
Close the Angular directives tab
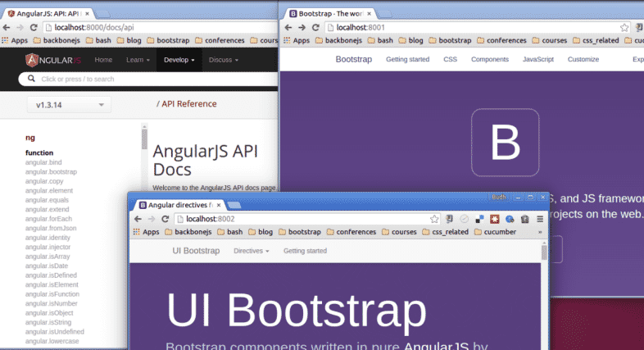(x=219, y=205)
